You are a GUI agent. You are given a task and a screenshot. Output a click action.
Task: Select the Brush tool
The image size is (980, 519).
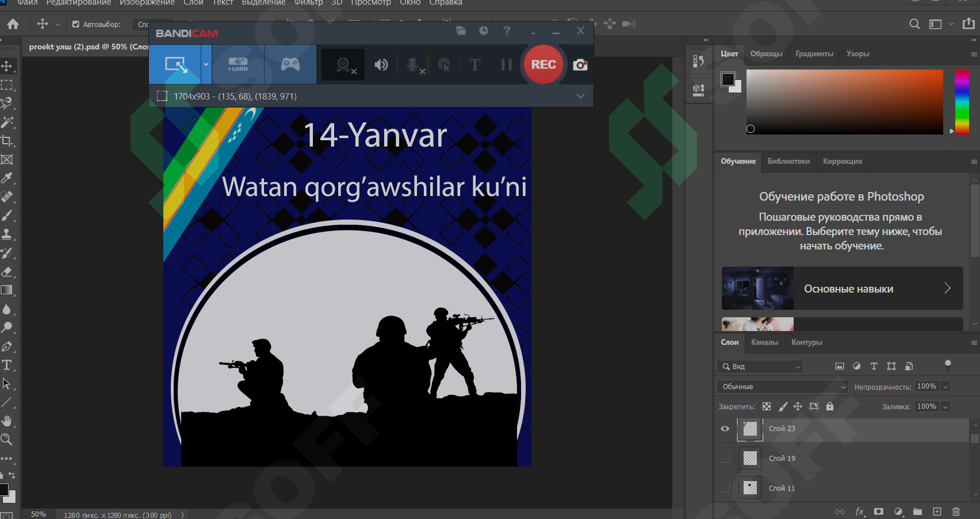pos(7,216)
